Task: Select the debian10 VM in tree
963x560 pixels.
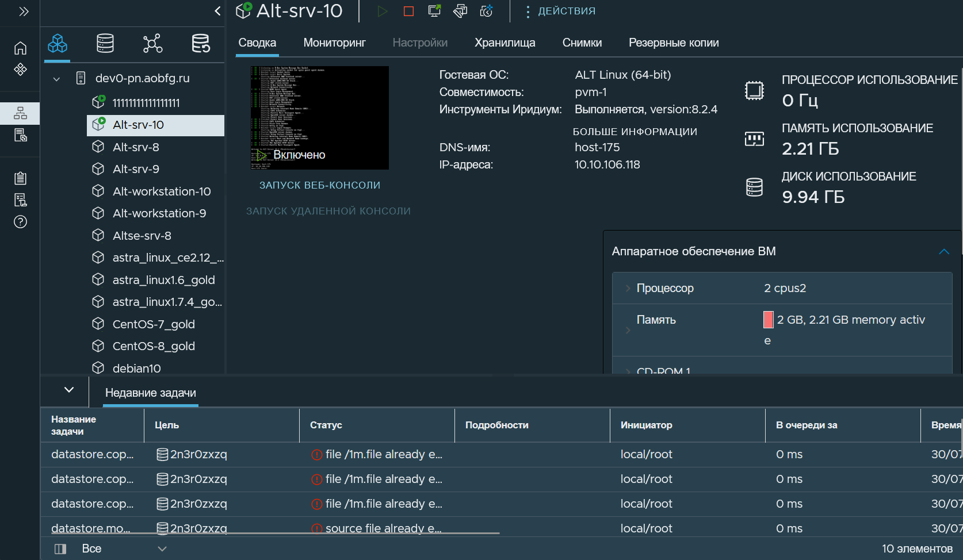Action: tap(137, 369)
